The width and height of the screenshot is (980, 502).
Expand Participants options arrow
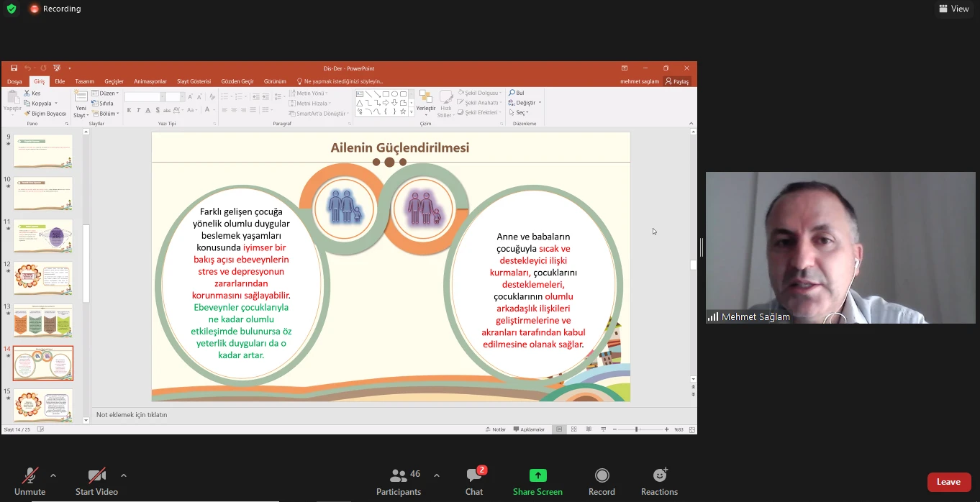pos(437,475)
